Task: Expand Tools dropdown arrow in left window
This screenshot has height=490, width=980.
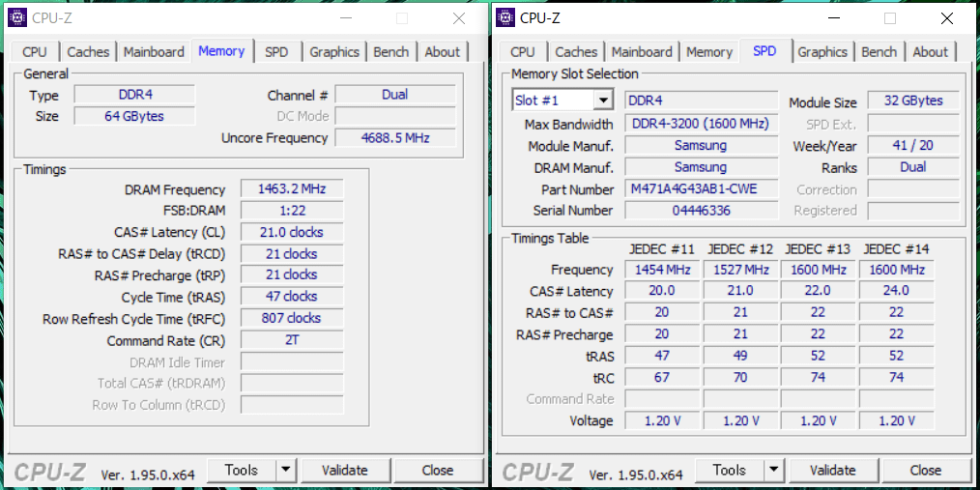Action: coord(285,471)
